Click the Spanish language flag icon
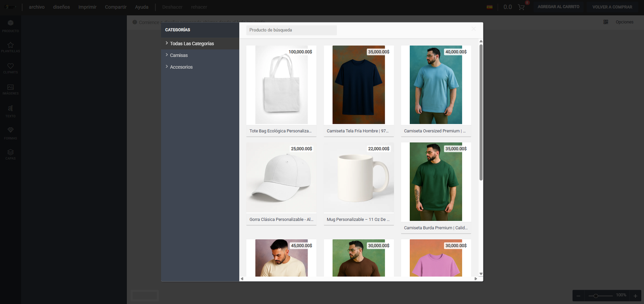 coord(489,7)
